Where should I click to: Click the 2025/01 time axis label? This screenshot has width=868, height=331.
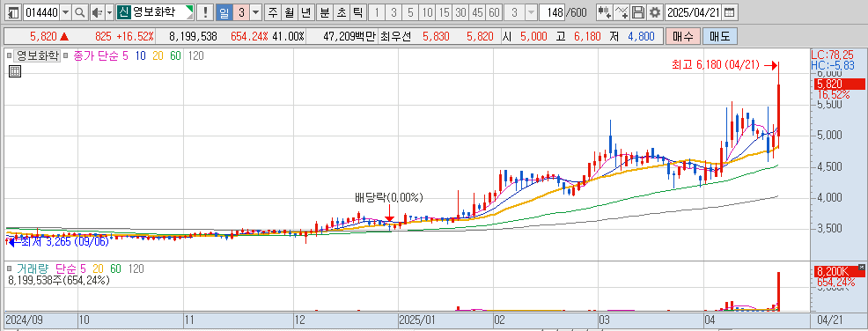418,320
